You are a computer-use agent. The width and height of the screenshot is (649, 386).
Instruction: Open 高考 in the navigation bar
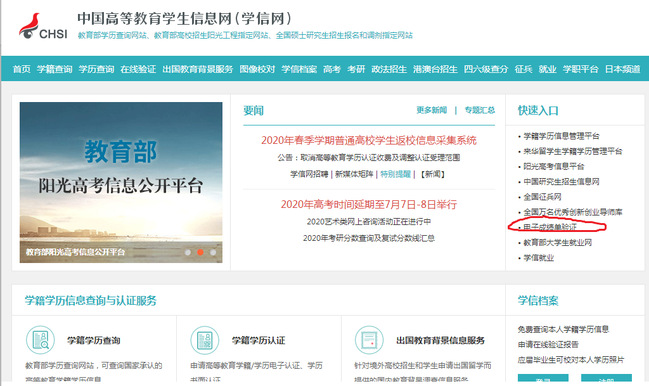(332, 69)
